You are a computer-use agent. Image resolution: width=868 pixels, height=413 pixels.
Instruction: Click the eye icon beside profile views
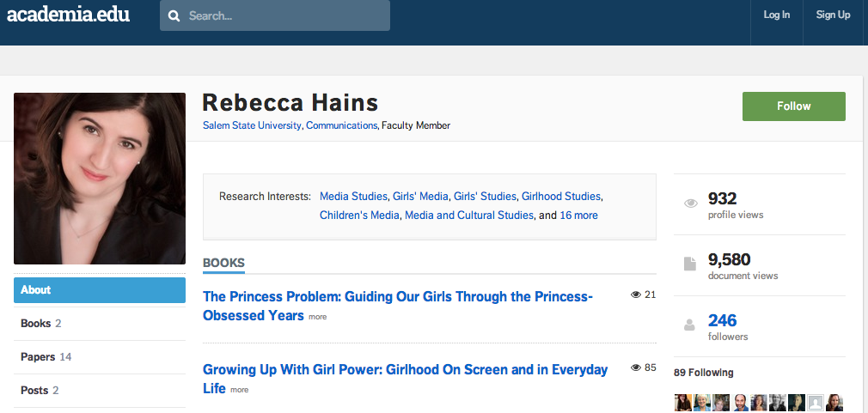tap(689, 204)
